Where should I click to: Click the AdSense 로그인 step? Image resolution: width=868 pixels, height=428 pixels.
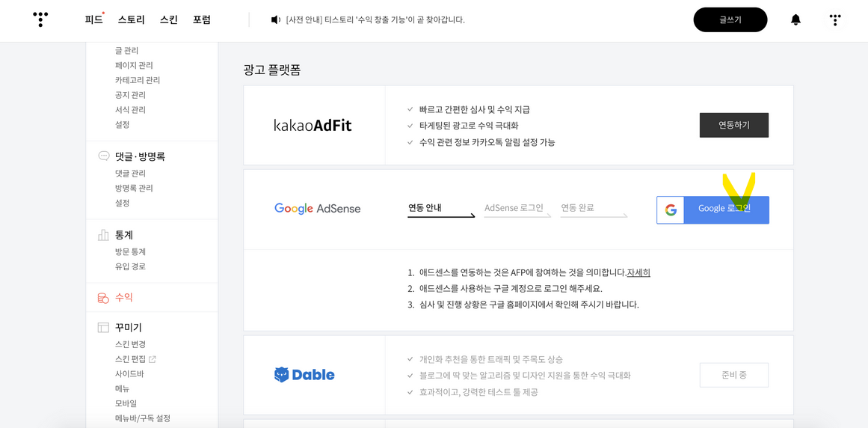coord(514,208)
